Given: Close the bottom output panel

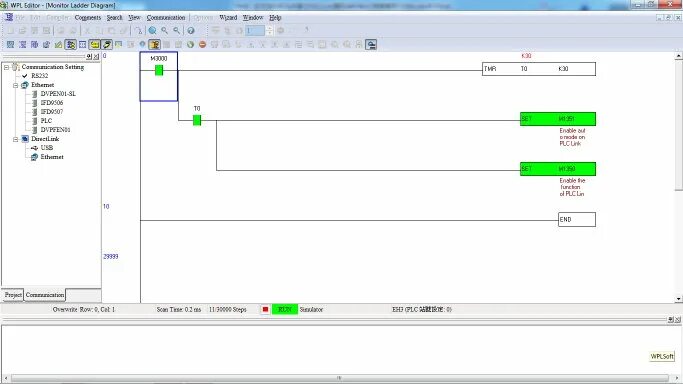Looking at the screenshot, I should (677, 320).
